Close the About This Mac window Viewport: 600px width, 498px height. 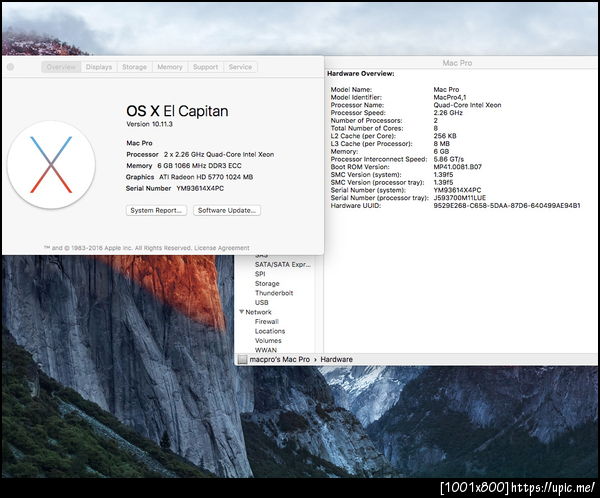coord(10,67)
